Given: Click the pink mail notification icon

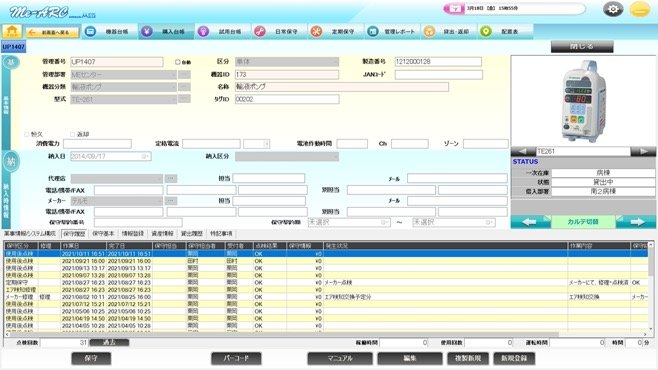Looking at the screenshot, I should click(454, 8).
